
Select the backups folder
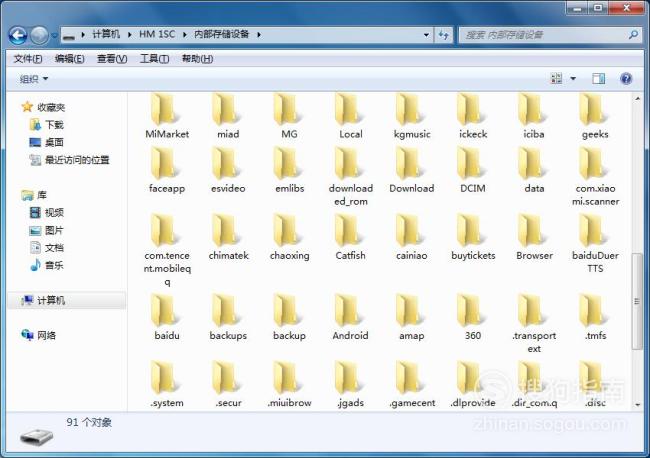point(228,318)
